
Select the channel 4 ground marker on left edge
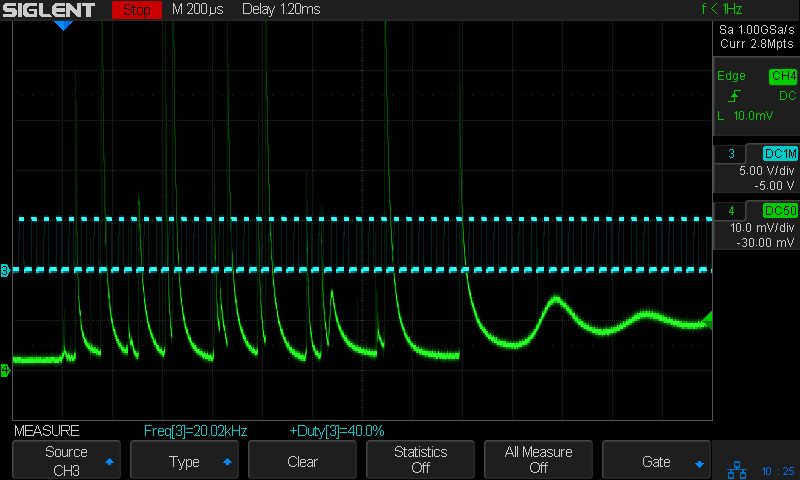pos(6,370)
